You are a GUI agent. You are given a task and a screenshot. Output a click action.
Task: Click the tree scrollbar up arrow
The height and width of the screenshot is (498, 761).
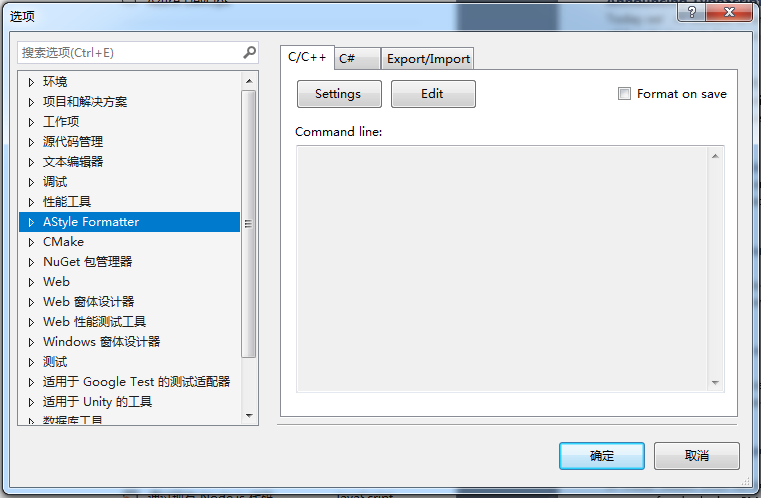249,81
